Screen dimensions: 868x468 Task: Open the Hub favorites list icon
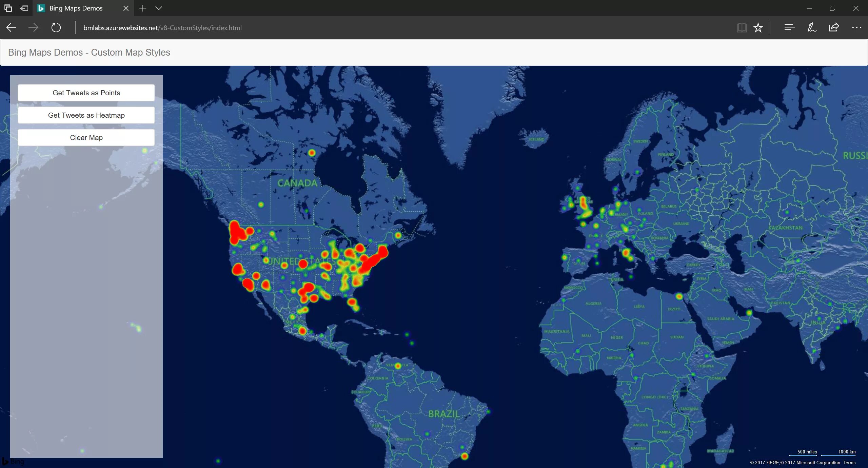tap(789, 27)
